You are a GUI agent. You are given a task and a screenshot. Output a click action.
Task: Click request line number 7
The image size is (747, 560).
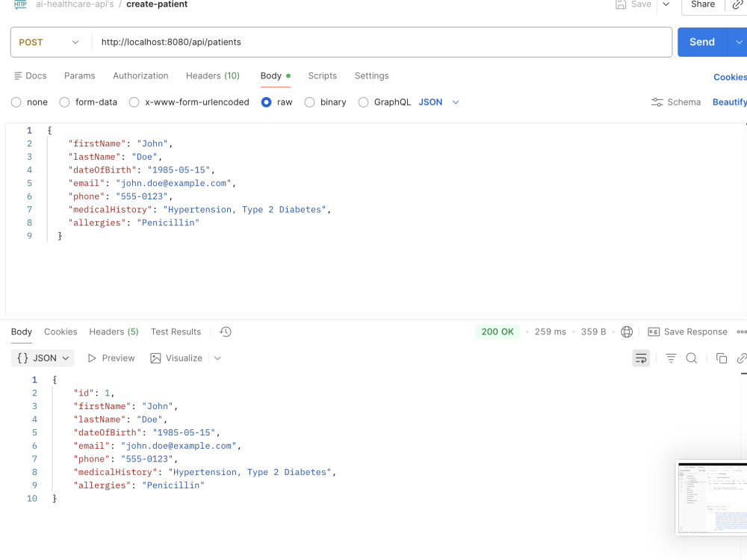pos(30,210)
